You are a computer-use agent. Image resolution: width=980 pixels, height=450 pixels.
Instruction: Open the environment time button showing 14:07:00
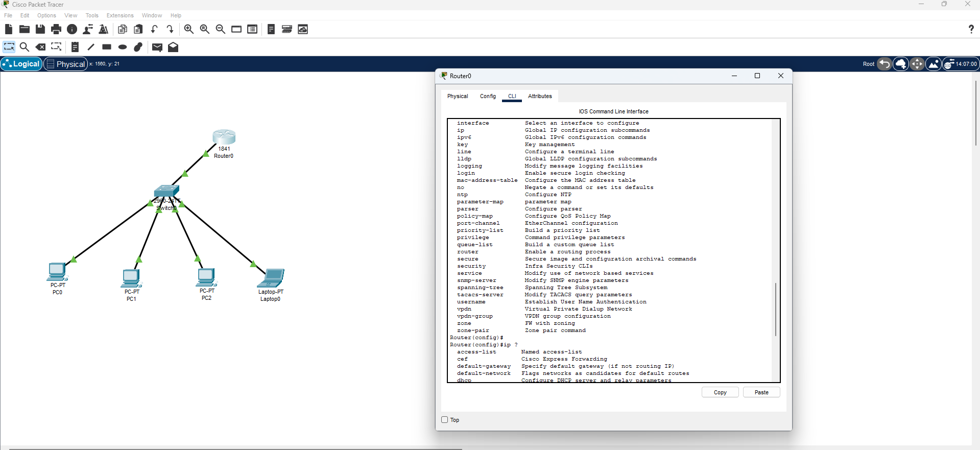(x=961, y=64)
